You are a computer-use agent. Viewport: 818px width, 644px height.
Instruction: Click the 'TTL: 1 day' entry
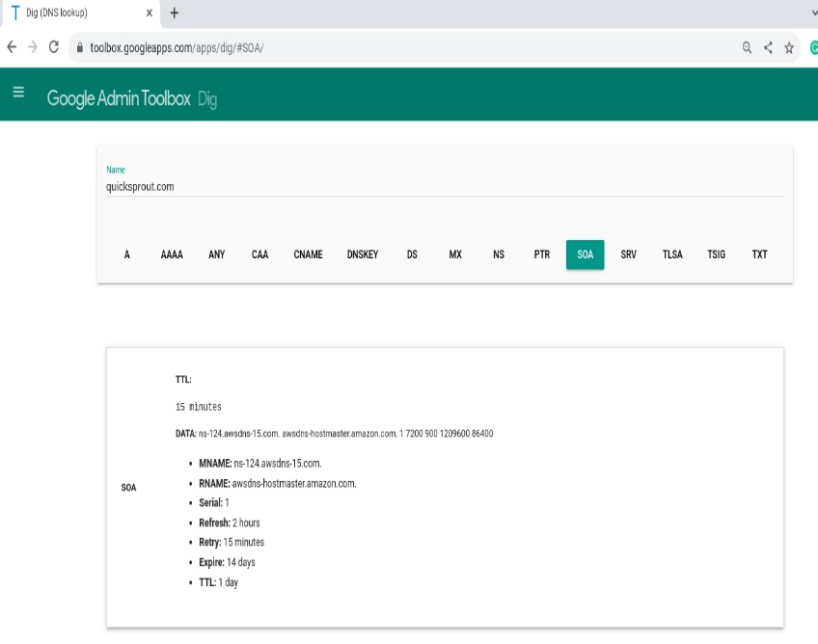[218, 582]
